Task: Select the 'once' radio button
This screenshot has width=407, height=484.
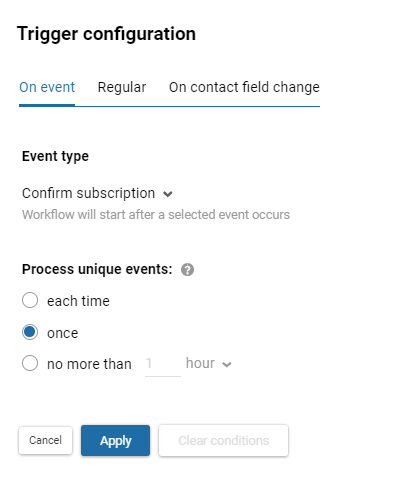Action: tap(30, 332)
